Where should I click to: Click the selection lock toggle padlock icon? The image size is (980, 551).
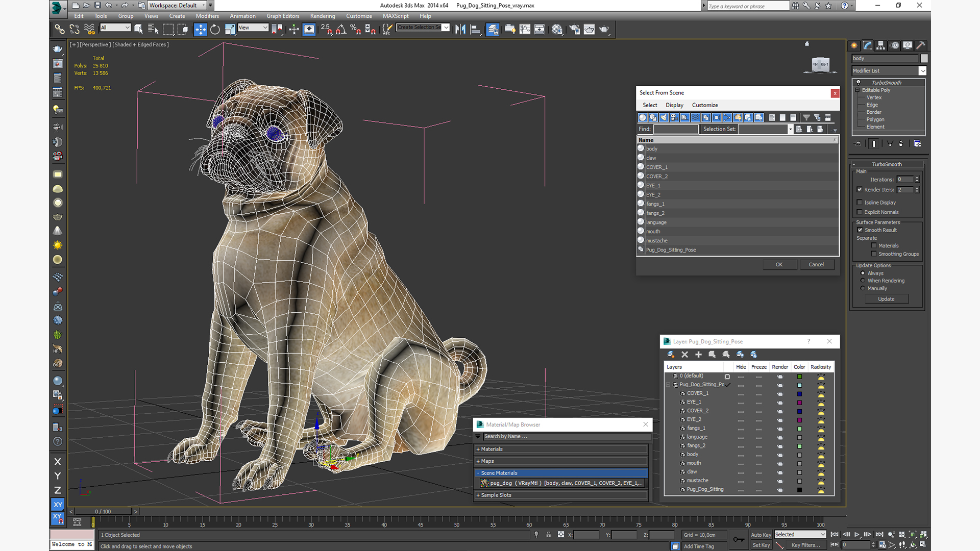(548, 535)
